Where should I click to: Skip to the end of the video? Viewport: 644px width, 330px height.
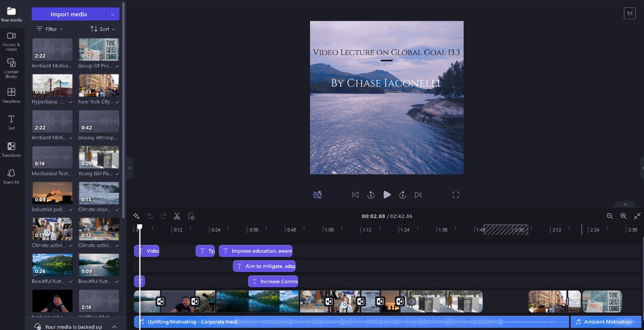pos(418,195)
